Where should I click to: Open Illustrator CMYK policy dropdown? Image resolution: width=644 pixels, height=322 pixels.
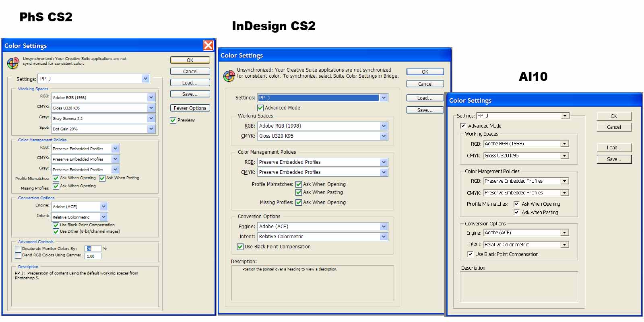tap(526, 193)
